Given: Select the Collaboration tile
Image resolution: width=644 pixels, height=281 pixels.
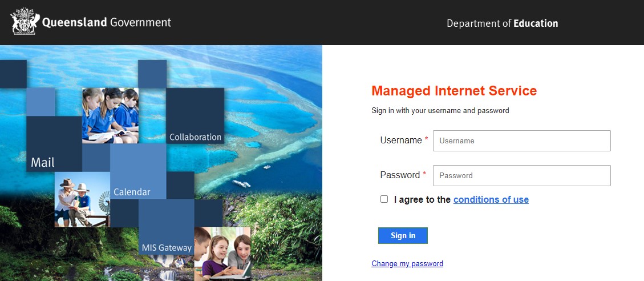Looking at the screenshot, I should (195, 115).
